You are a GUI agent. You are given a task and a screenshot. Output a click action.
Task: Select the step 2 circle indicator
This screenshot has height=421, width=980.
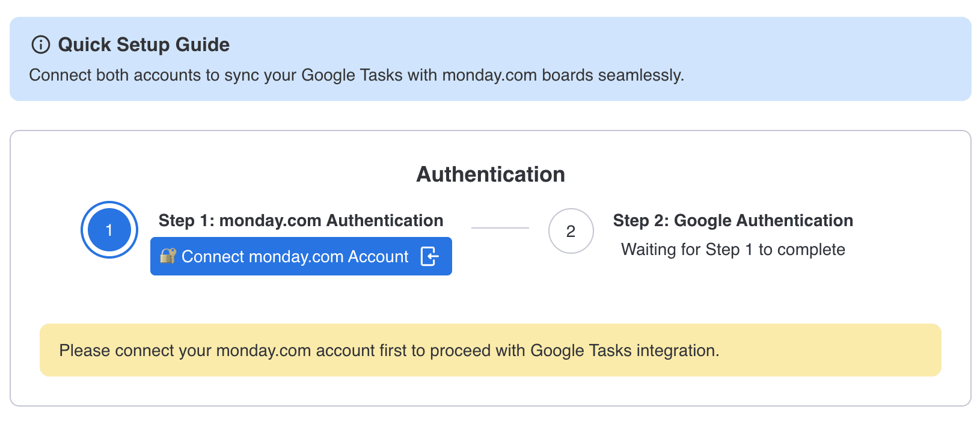tap(571, 231)
